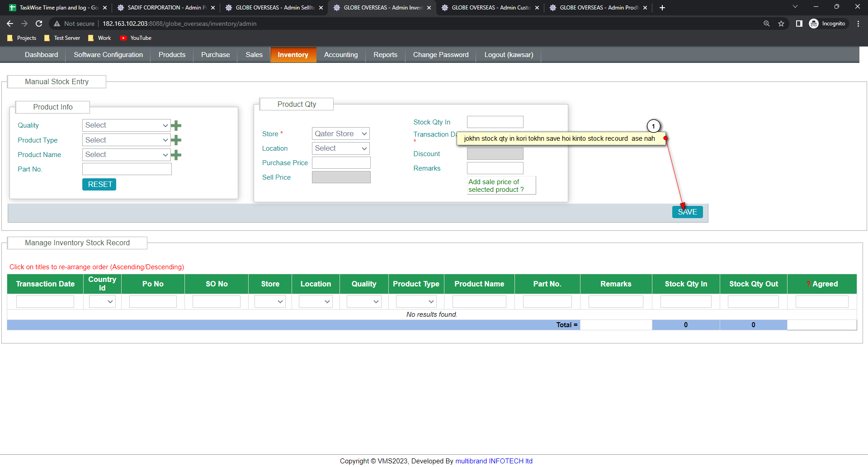Open the Work bookmark folder
Screen dimensions: 868x467
[99, 38]
